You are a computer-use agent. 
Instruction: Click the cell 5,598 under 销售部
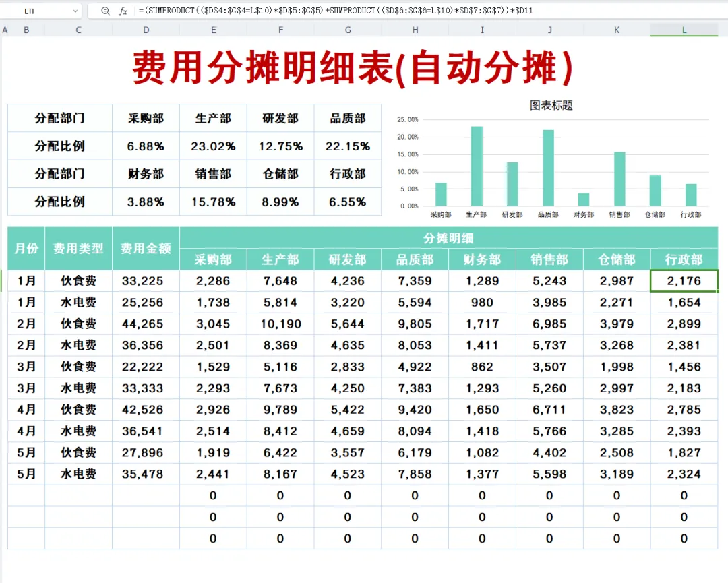coord(549,474)
